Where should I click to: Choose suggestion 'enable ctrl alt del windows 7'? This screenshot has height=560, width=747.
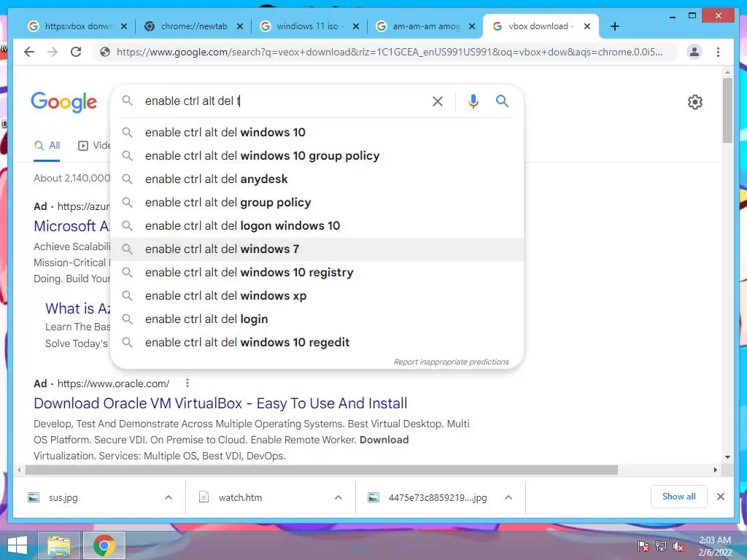(x=317, y=249)
